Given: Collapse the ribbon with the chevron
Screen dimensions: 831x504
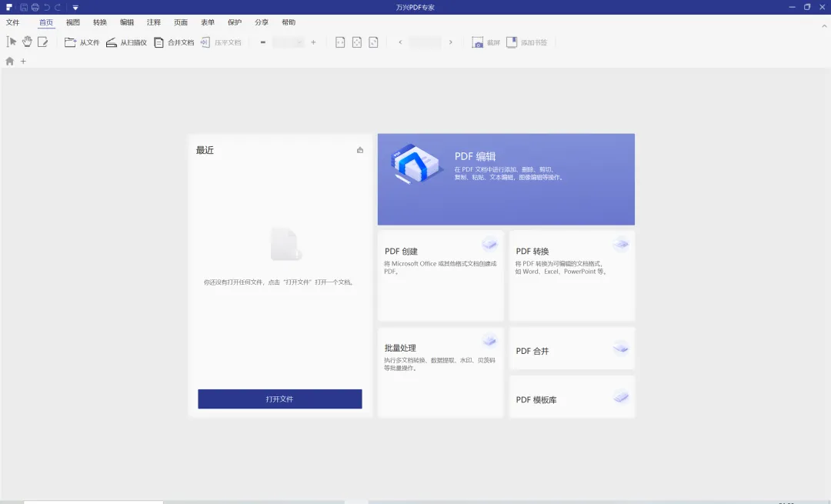Looking at the screenshot, I should click(824, 25).
